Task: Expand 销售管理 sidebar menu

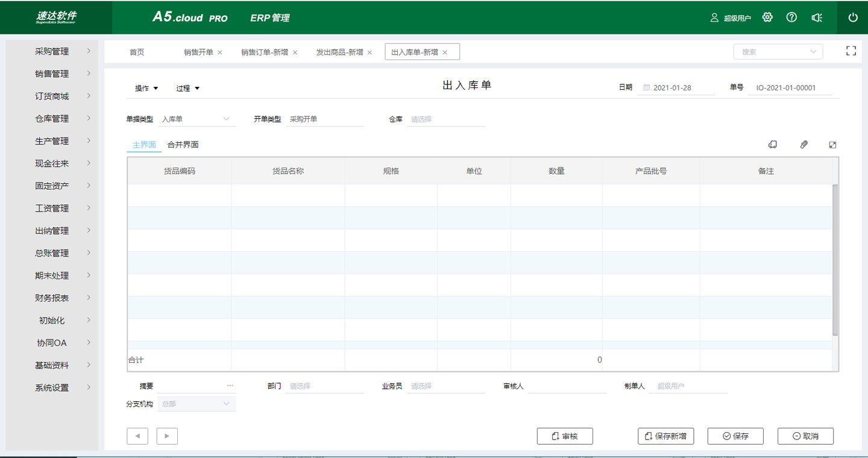Action: 52,74
